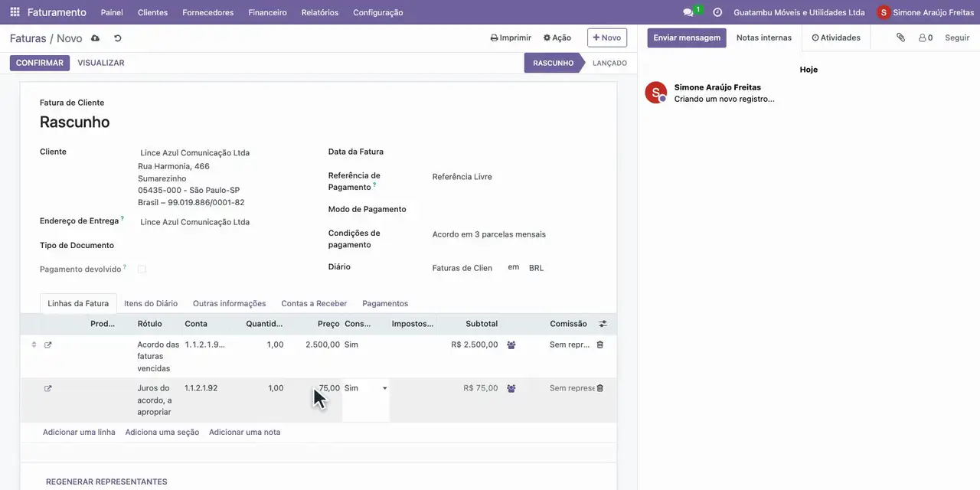Click the Faturas breadcrumb link
This screenshot has width=980, height=490.
pyautogui.click(x=28, y=38)
